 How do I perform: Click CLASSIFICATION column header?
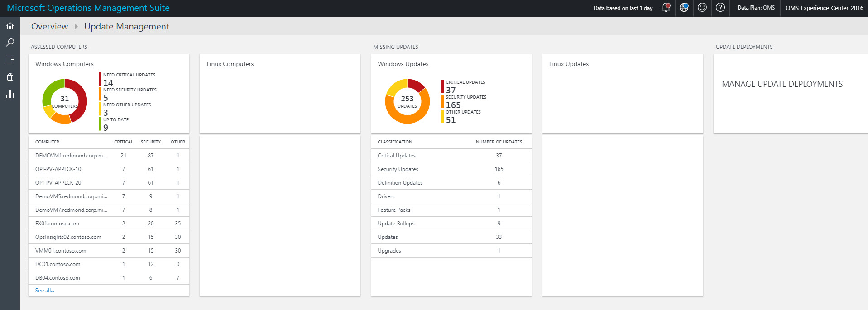(x=395, y=142)
